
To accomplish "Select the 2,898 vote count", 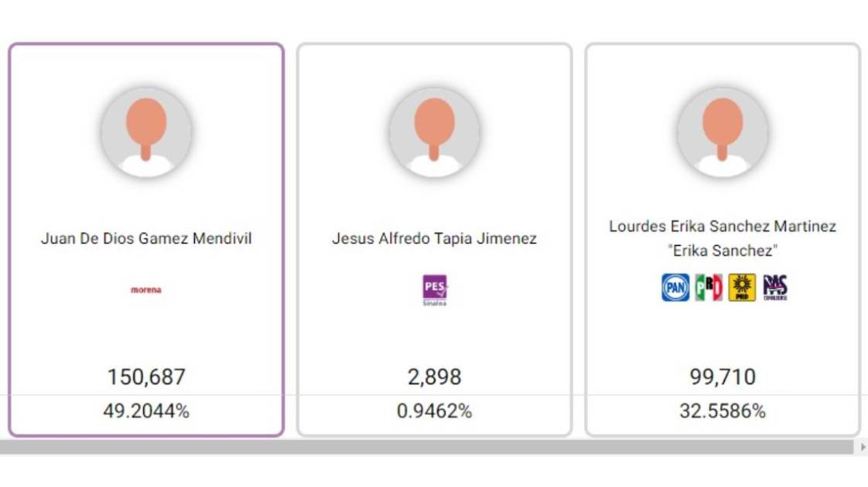I will 434,377.
